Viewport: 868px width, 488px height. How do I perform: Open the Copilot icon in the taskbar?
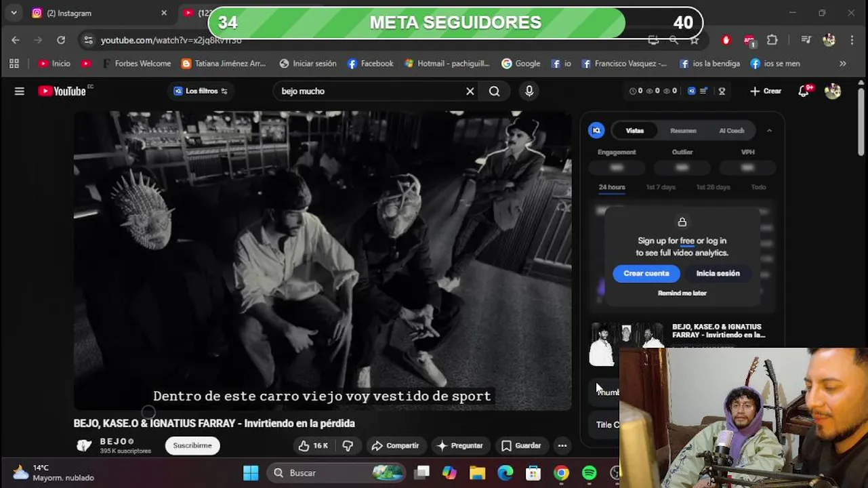pyautogui.click(x=449, y=472)
